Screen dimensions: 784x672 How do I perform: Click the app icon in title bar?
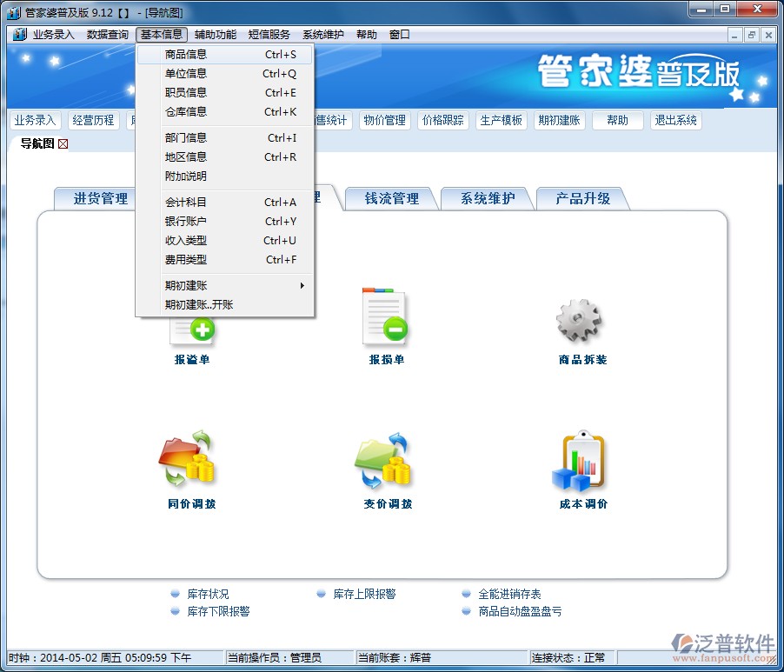(x=14, y=10)
